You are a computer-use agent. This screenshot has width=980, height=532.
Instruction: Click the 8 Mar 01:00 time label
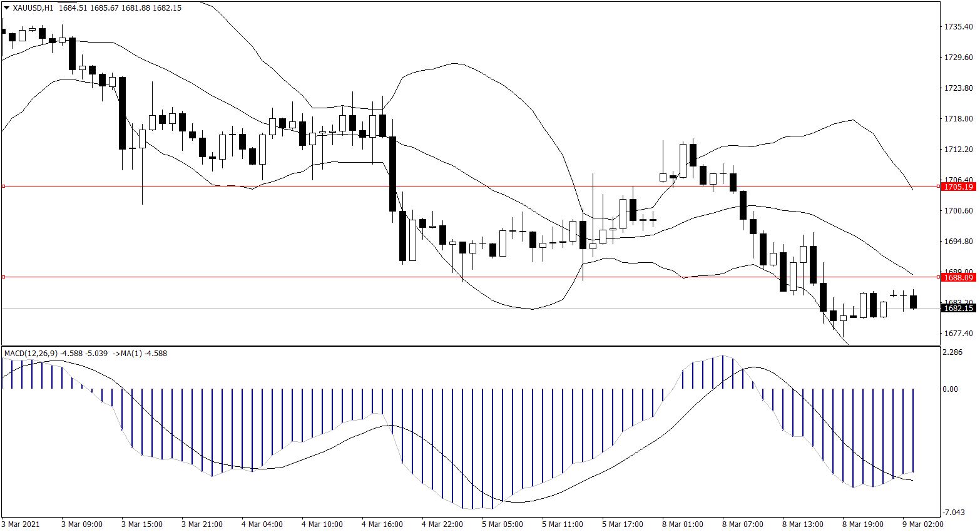(x=683, y=524)
